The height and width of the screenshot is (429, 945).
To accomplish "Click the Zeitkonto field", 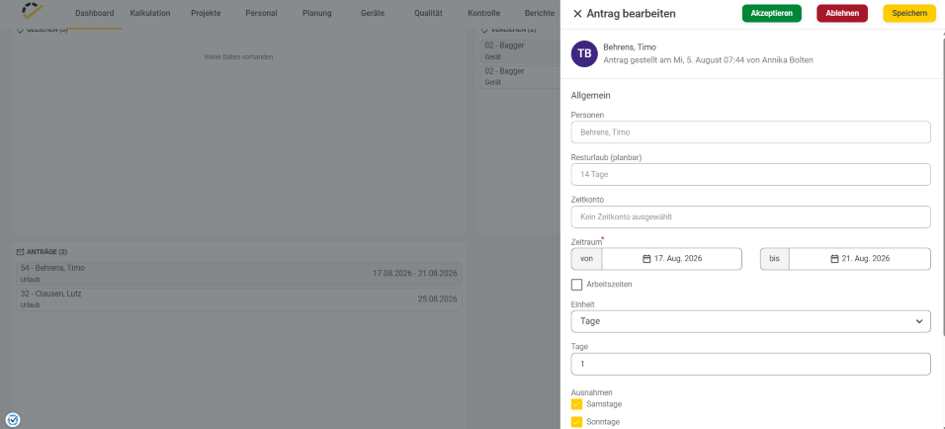I will [750, 217].
